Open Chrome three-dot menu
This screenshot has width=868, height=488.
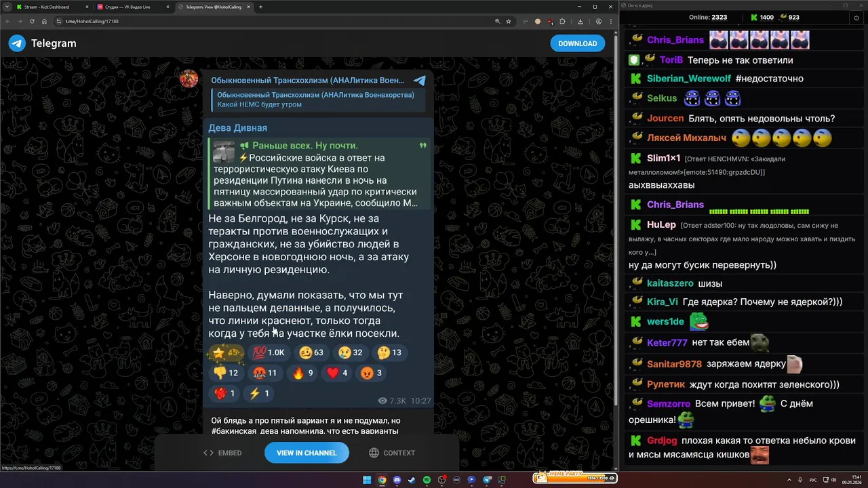(x=610, y=21)
